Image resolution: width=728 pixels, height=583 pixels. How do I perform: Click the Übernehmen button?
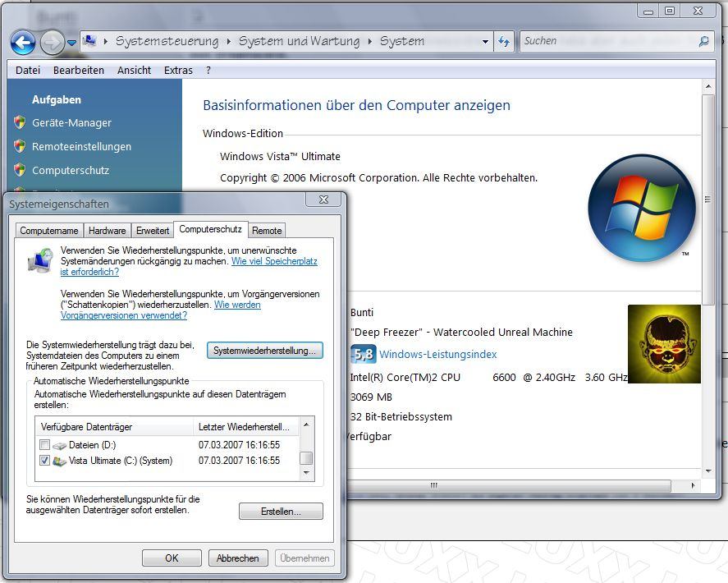(x=304, y=558)
